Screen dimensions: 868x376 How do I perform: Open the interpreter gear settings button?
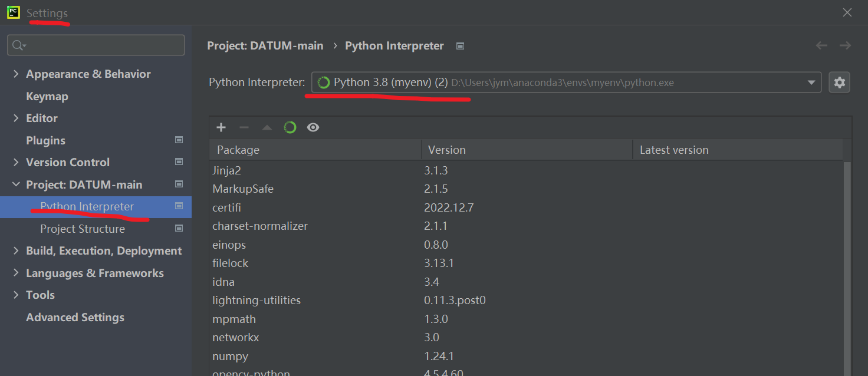(840, 83)
